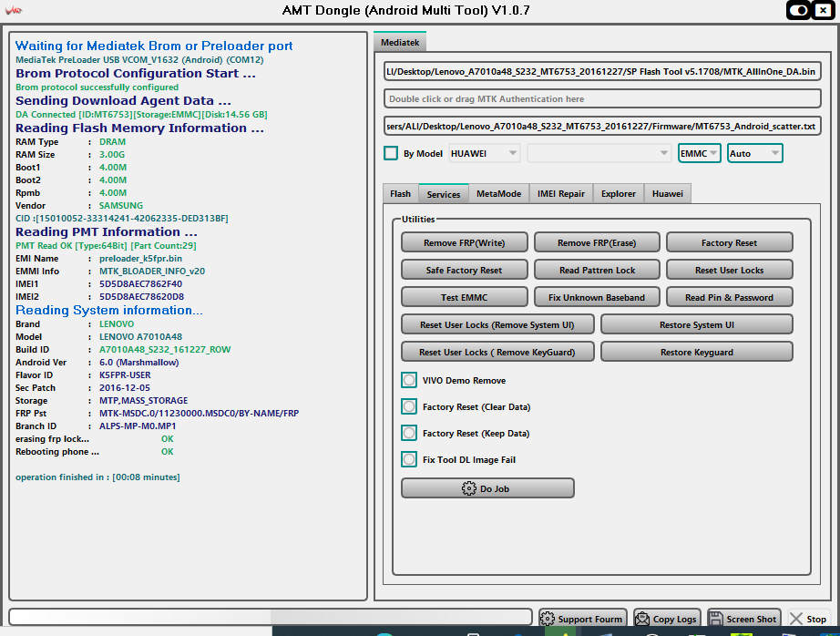Click the AMT Dongle logo icon

pos(14,10)
